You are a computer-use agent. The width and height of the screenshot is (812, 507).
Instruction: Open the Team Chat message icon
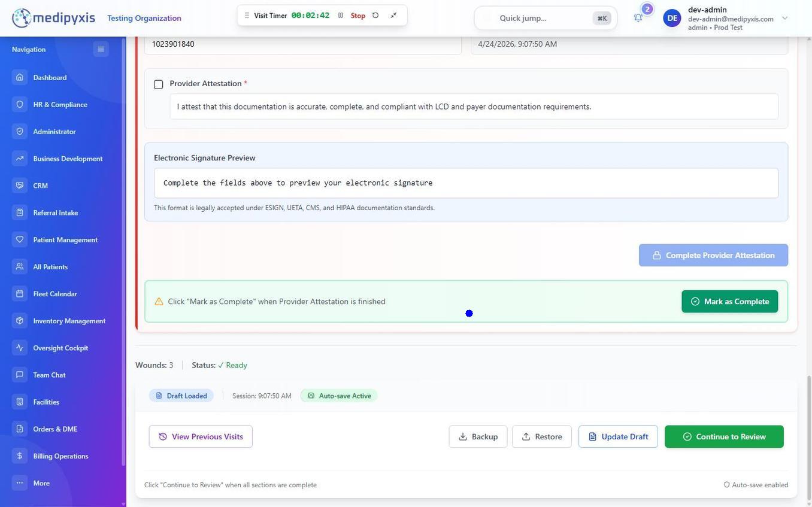(x=20, y=375)
